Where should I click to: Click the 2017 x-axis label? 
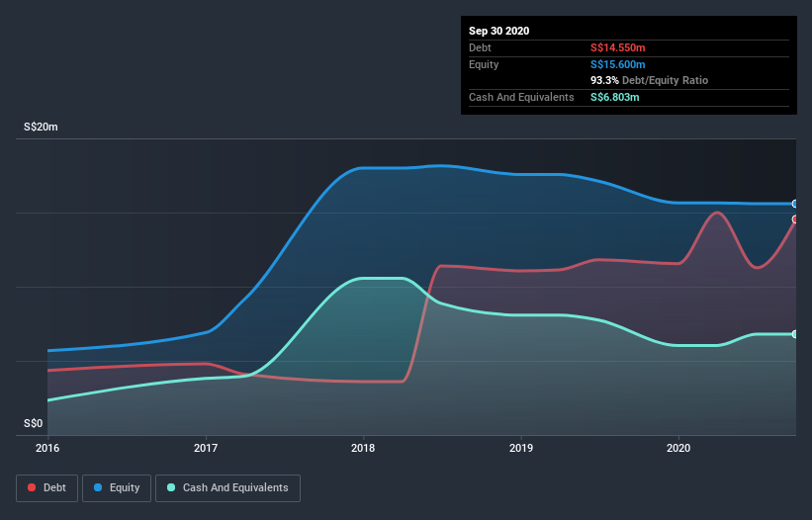pyautogui.click(x=206, y=448)
